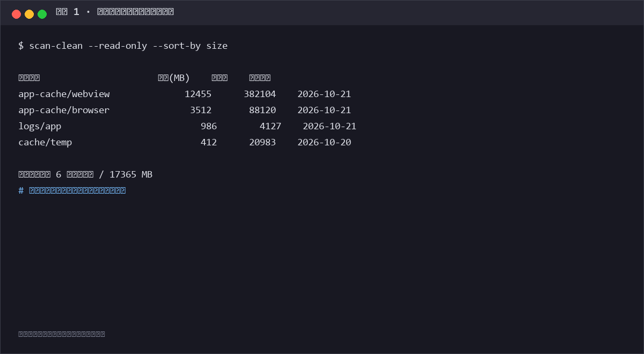This screenshot has width=644, height=354.
Task: Select the date in the app-cache/browser row
Action: point(324,110)
